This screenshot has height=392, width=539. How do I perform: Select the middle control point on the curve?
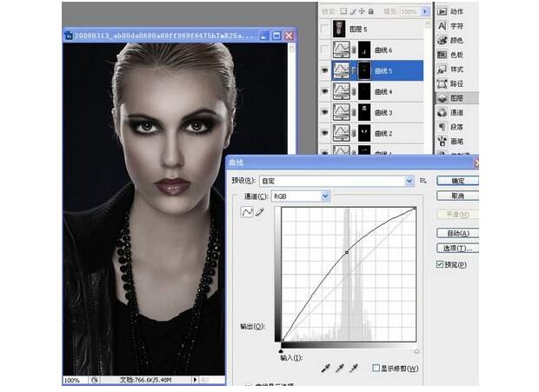[x=347, y=252]
